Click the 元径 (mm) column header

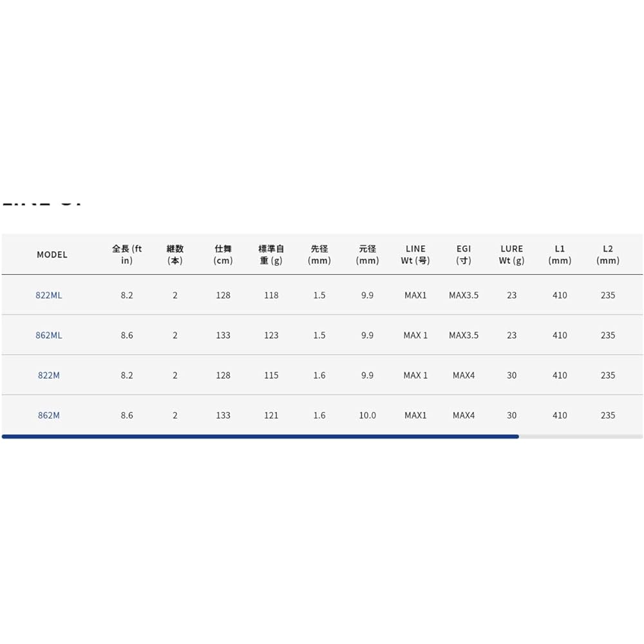point(367,254)
